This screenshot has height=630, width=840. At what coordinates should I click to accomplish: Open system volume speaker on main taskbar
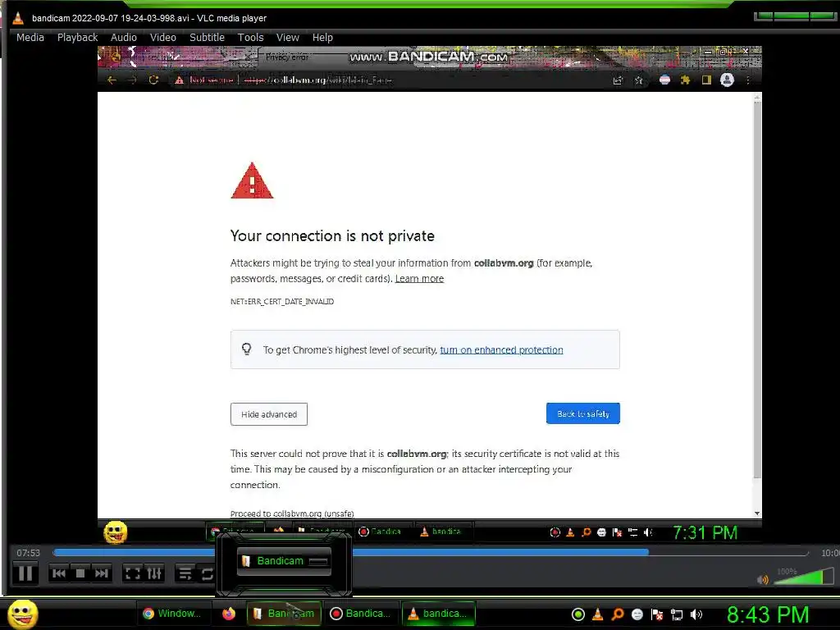pos(696,614)
